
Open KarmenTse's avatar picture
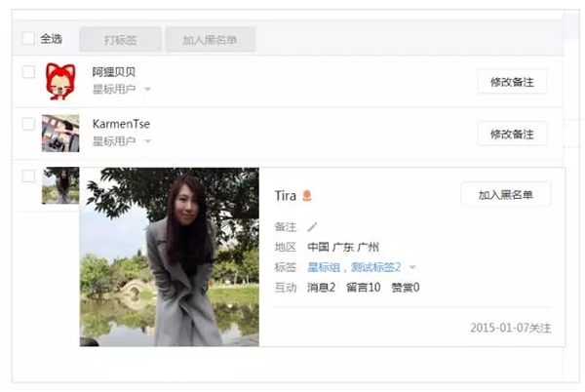pyautogui.click(x=60, y=134)
